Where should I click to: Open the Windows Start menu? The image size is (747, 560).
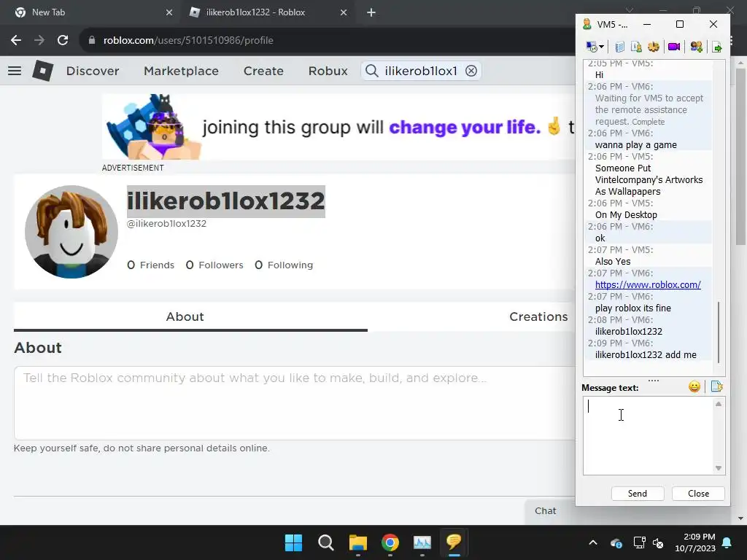point(293,542)
